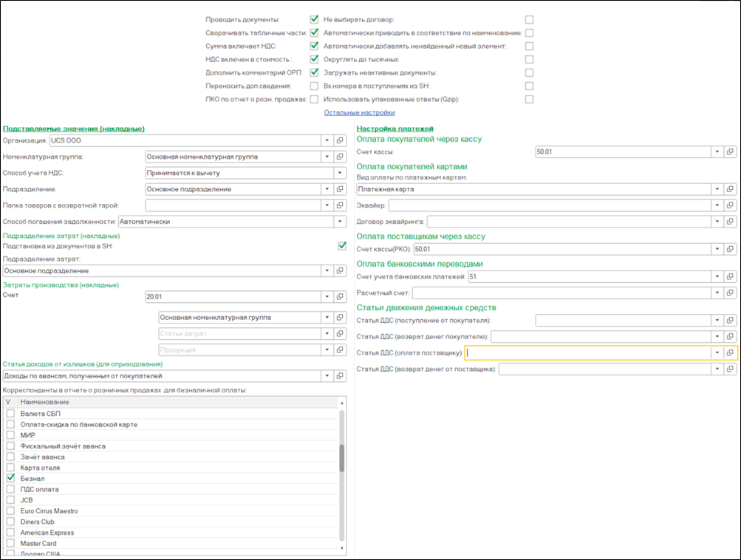This screenshot has width=741, height=560.
Task: Uncheck Проводить документы checkbox
Action: pos(314,19)
